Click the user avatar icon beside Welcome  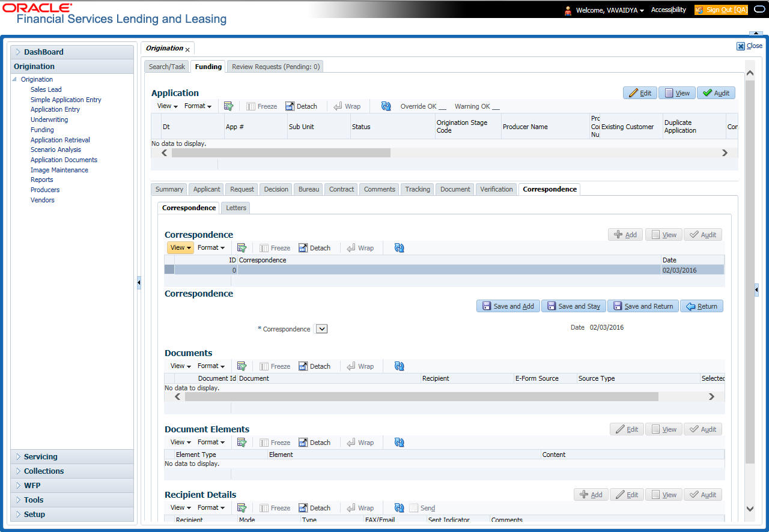point(568,10)
